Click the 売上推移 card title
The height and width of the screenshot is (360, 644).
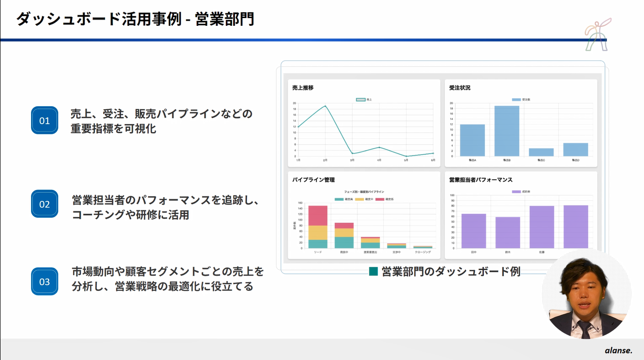303,88
